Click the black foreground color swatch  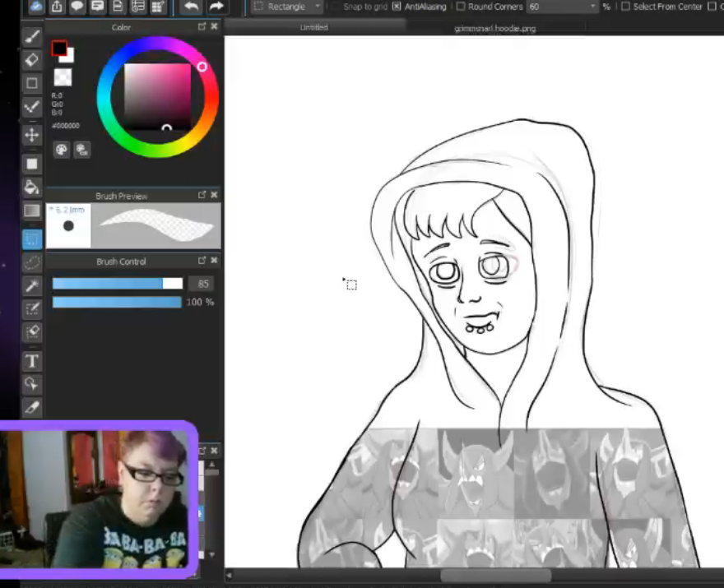pos(58,48)
